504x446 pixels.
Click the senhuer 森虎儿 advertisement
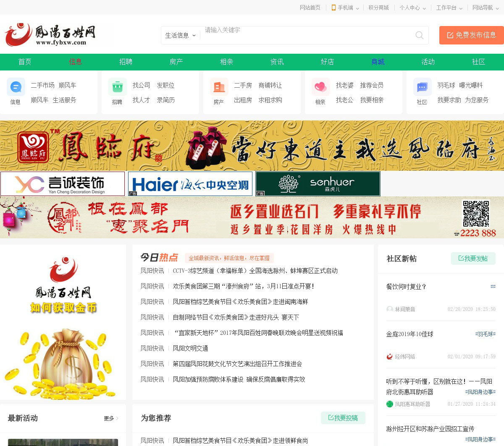tap(318, 184)
